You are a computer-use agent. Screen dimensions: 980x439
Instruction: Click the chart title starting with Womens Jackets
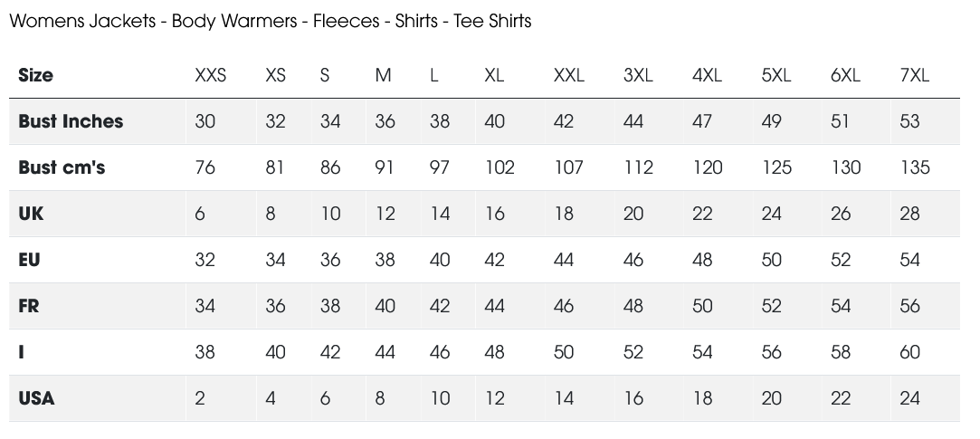pos(270,21)
